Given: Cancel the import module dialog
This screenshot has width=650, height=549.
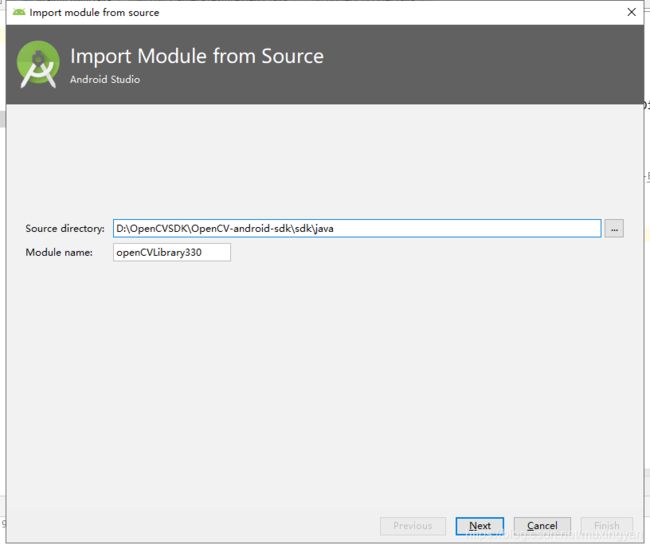Looking at the screenshot, I should pos(542,526).
